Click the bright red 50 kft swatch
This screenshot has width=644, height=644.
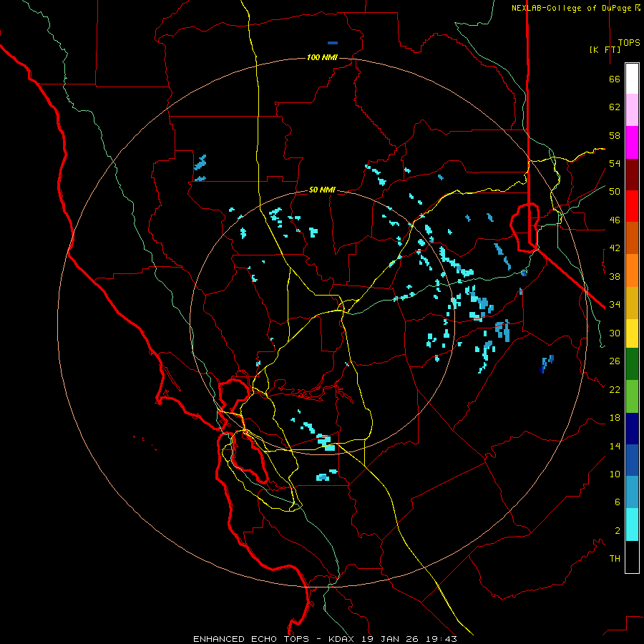tap(632, 206)
